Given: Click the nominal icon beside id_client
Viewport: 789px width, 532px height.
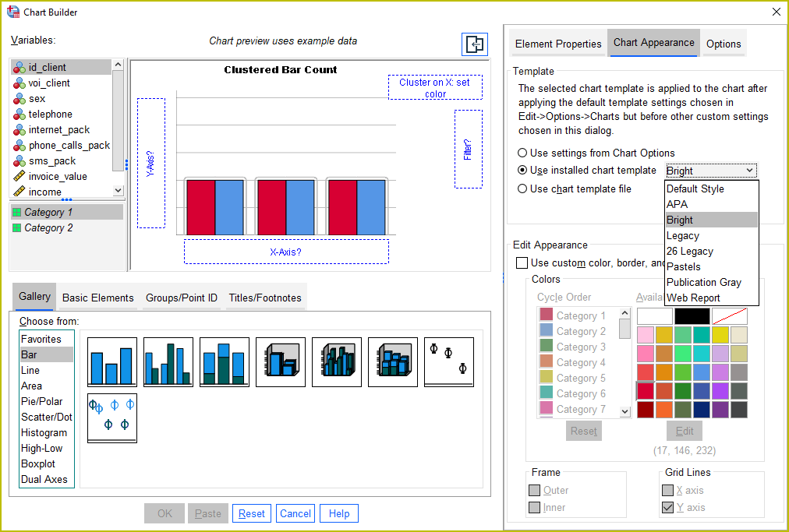Looking at the screenshot, I should coord(19,68).
